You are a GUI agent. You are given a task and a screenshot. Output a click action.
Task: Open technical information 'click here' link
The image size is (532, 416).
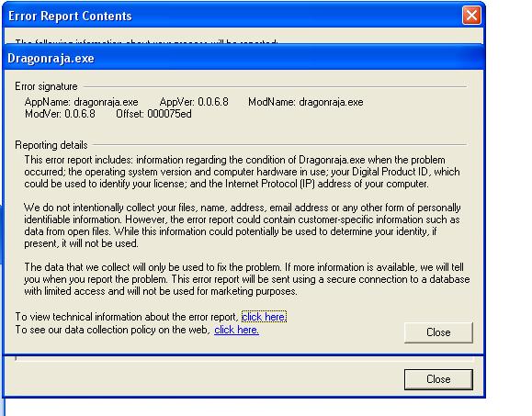[x=264, y=317]
